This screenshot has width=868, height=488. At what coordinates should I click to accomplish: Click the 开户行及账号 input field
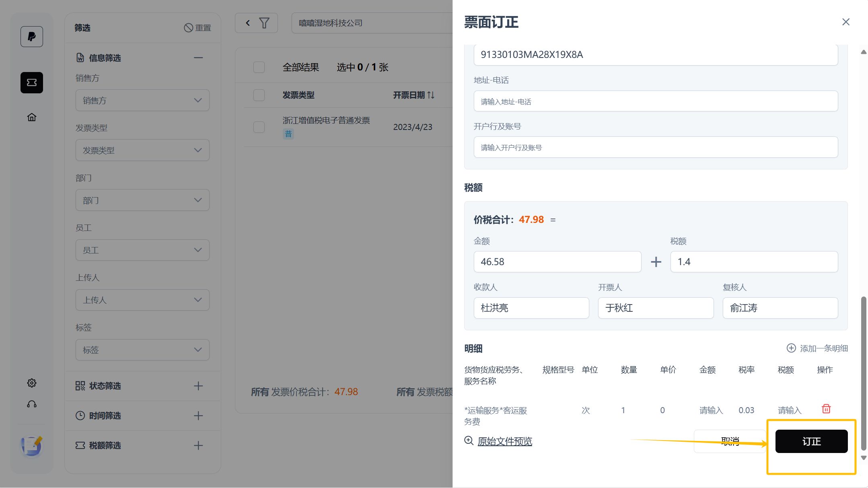point(656,147)
